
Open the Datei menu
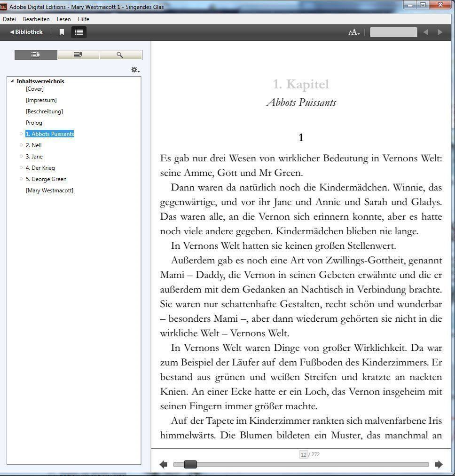pos(9,19)
